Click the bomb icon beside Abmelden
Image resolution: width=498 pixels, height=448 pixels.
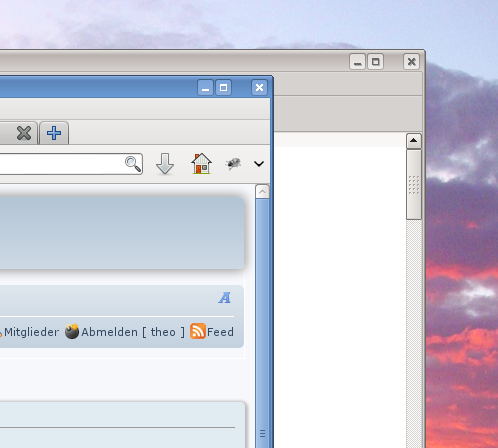point(72,331)
